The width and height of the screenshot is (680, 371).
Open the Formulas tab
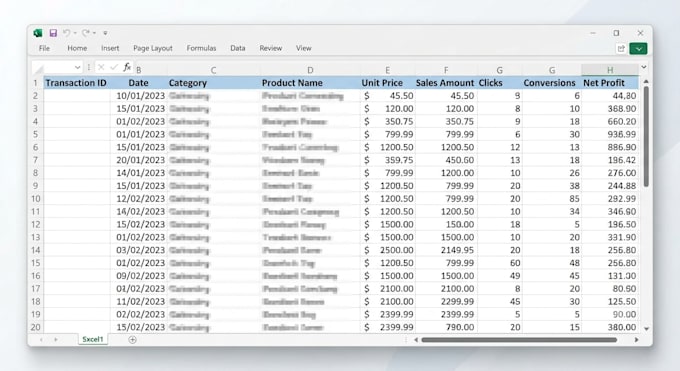click(x=201, y=48)
